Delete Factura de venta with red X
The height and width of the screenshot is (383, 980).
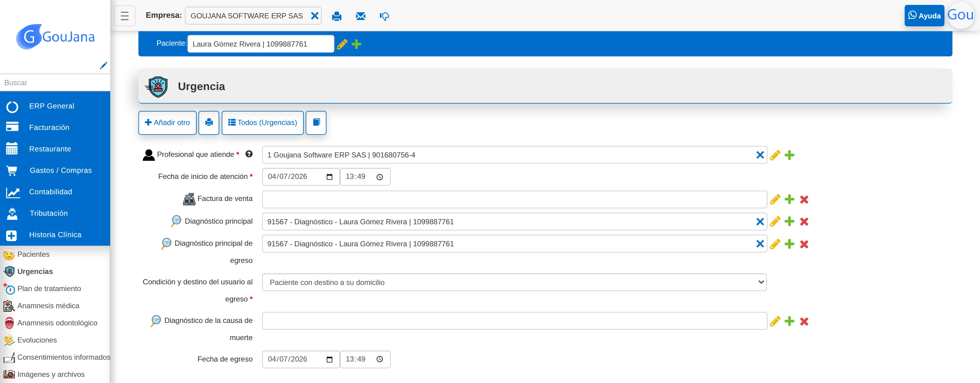click(804, 199)
